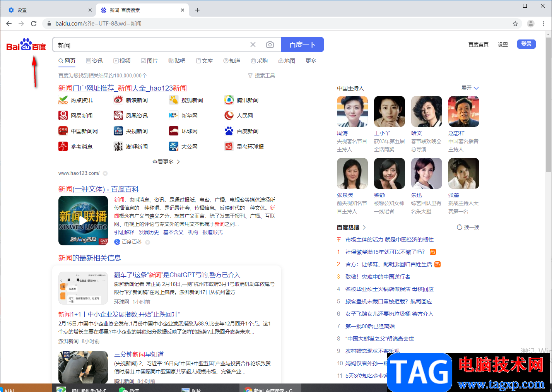Open dropdown beside www.hao123.com
Image resolution: width=552 pixels, height=392 pixels.
(105, 173)
